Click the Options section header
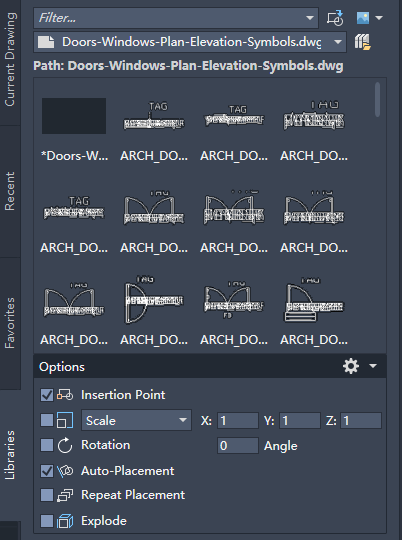The height and width of the screenshot is (540, 402). pos(210,366)
